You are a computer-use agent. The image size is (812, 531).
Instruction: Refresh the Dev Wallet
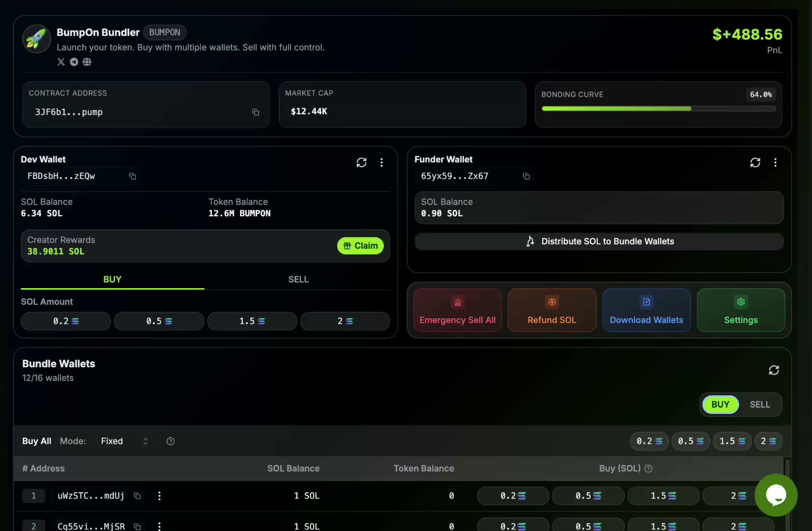point(361,162)
